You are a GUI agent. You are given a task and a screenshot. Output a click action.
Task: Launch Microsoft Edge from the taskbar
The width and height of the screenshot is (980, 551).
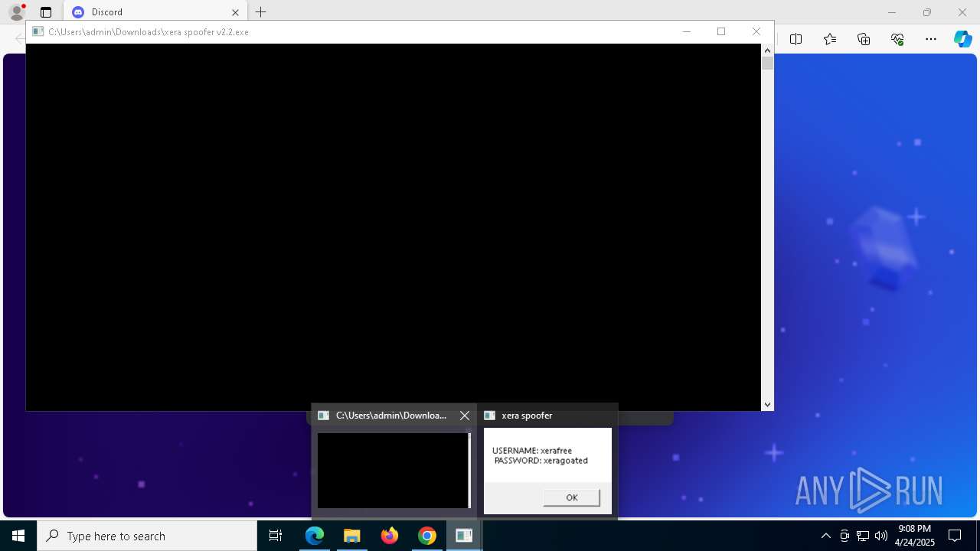point(315,536)
